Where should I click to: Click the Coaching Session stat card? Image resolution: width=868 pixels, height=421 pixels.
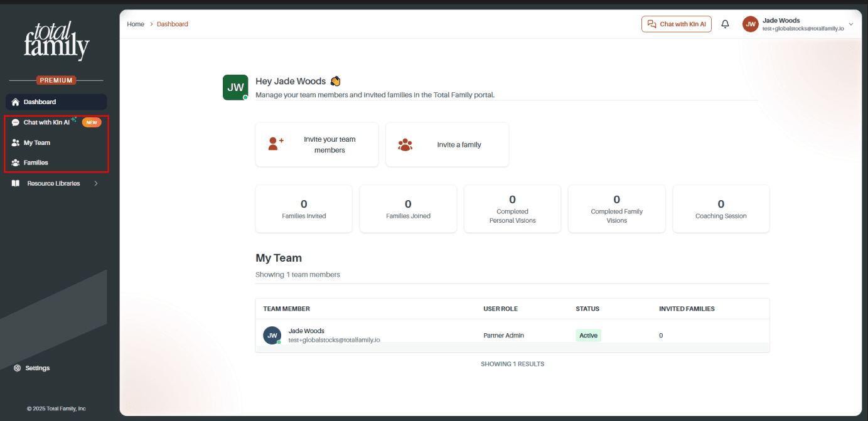pyautogui.click(x=721, y=209)
